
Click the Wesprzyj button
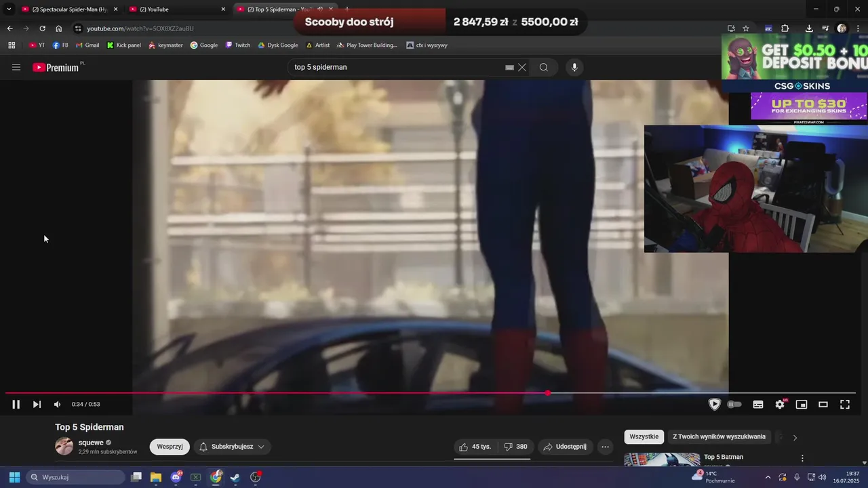coord(170,447)
